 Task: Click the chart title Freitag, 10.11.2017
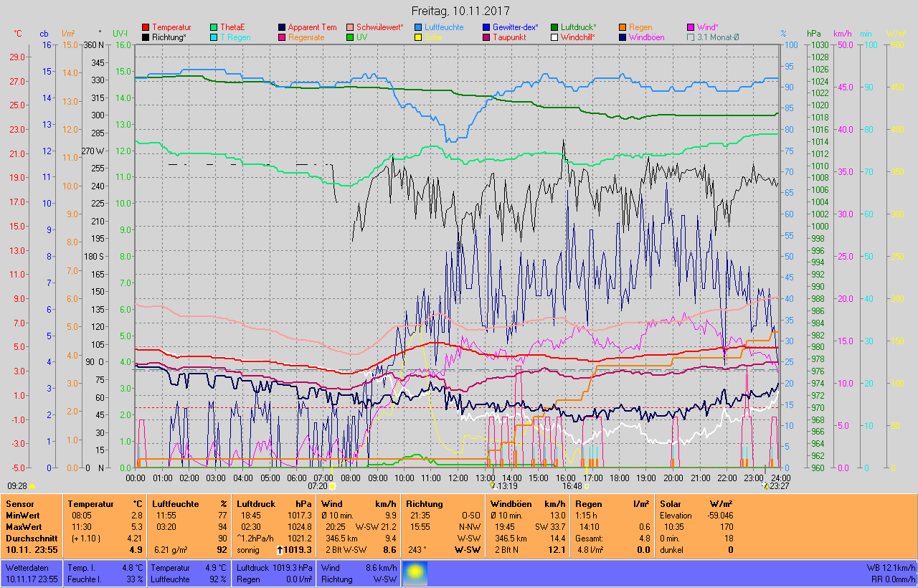(x=459, y=11)
